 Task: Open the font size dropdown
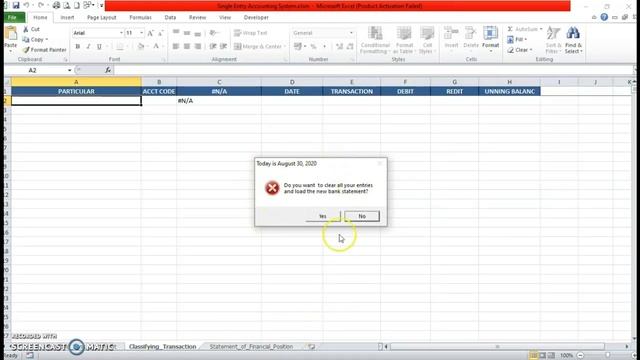click(142, 33)
